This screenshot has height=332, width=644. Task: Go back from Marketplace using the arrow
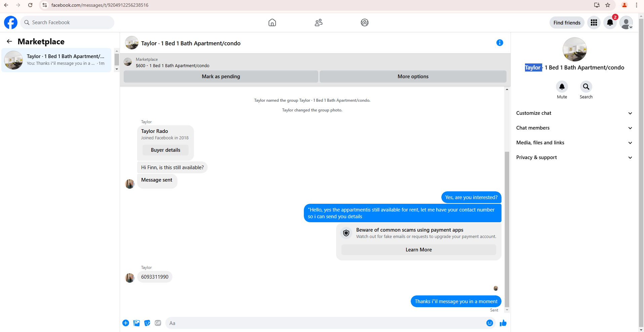coord(9,41)
